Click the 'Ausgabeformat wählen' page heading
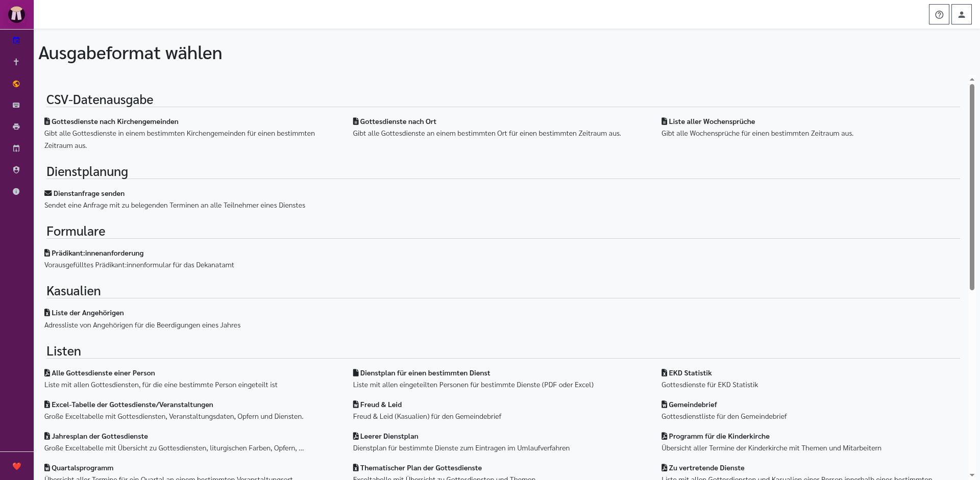980x480 pixels. [x=130, y=53]
